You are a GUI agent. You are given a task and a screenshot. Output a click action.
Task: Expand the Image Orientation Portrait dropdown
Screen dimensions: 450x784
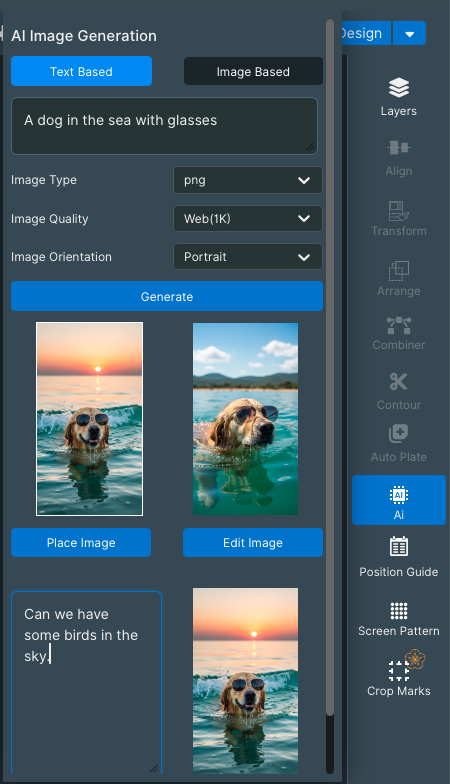pos(248,256)
